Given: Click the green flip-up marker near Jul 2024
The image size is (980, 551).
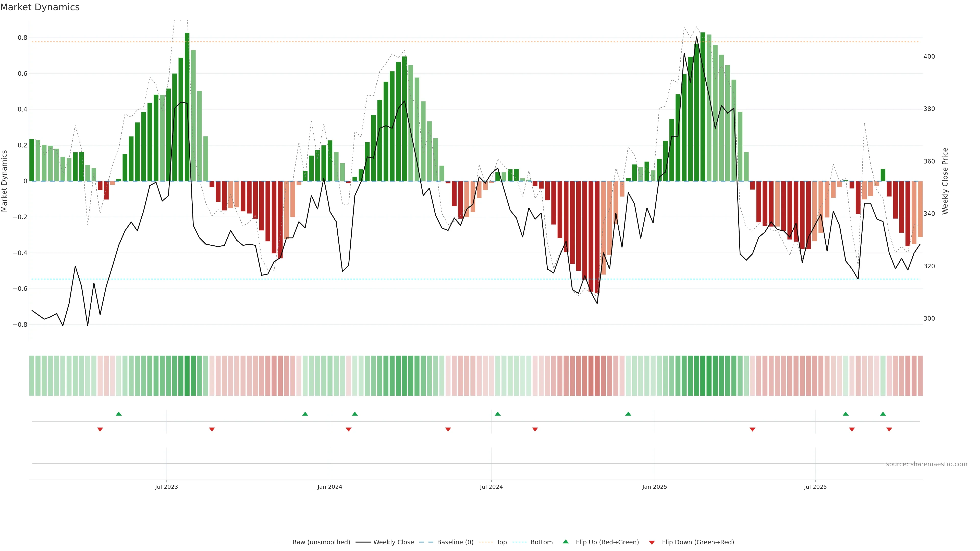Looking at the screenshot, I should click(498, 414).
